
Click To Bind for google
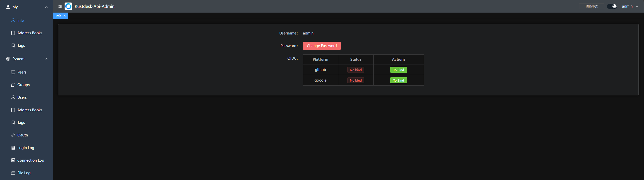point(399,80)
